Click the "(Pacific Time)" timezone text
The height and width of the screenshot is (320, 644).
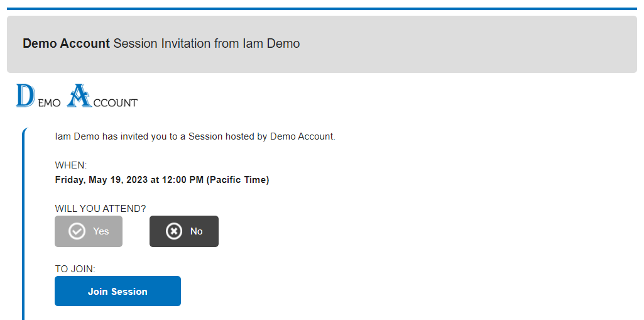click(238, 180)
